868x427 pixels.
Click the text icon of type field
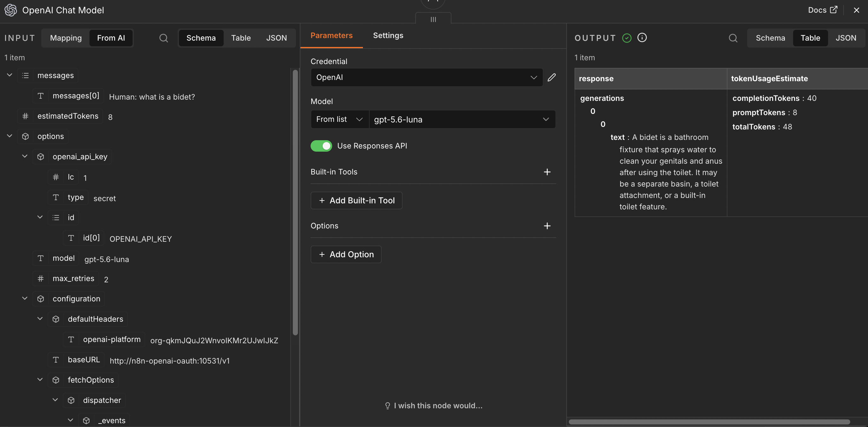pos(56,197)
